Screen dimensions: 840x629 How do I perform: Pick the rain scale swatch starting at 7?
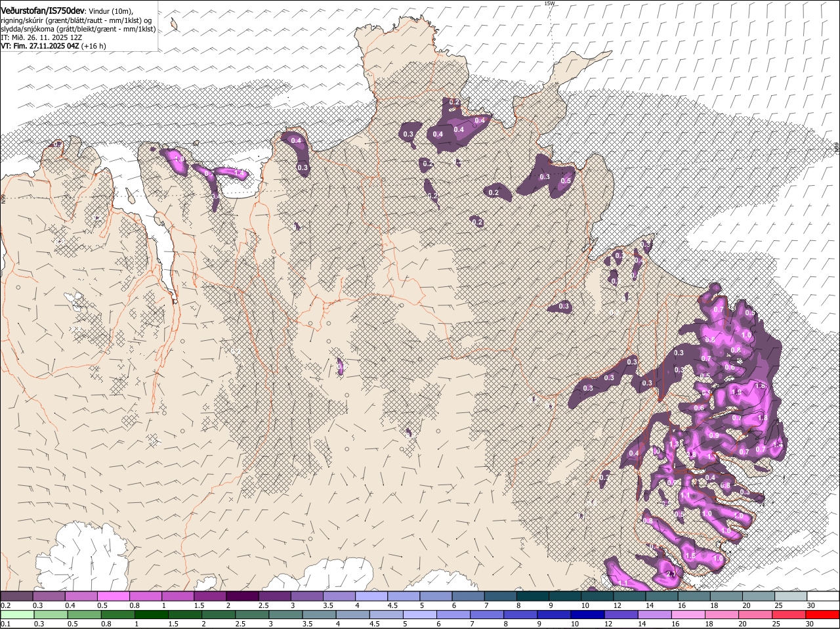[487, 615]
